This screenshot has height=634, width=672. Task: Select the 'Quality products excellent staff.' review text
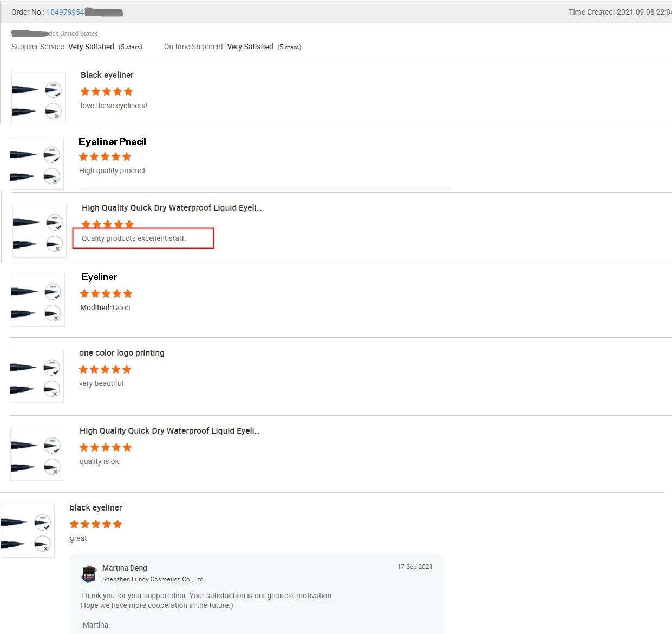click(134, 238)
